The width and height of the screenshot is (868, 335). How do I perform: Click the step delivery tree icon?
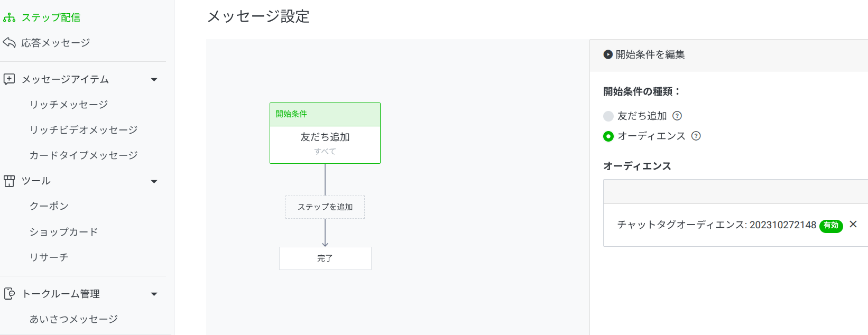click(10, 18)
